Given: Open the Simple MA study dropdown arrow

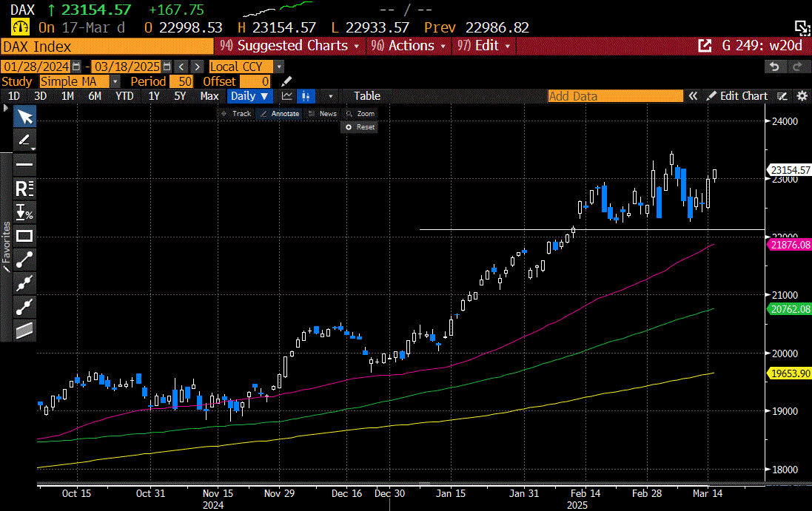Looking at the screenshot, I should (115, 82).
